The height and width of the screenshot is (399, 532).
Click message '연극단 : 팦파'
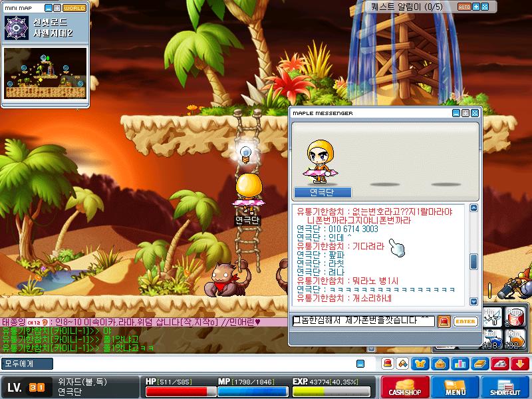[x=321, y=255]
